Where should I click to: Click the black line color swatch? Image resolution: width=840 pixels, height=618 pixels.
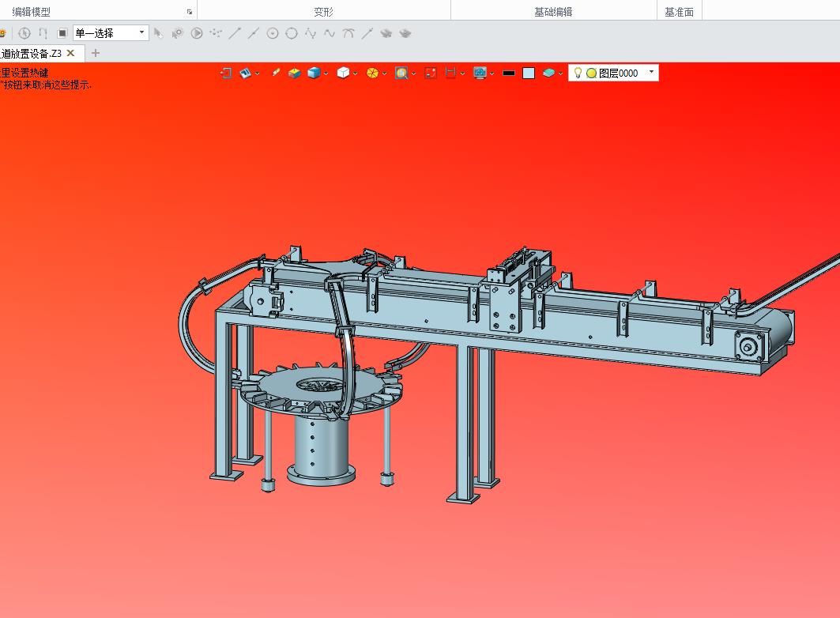pyautogui.click(x=509, y=73)
